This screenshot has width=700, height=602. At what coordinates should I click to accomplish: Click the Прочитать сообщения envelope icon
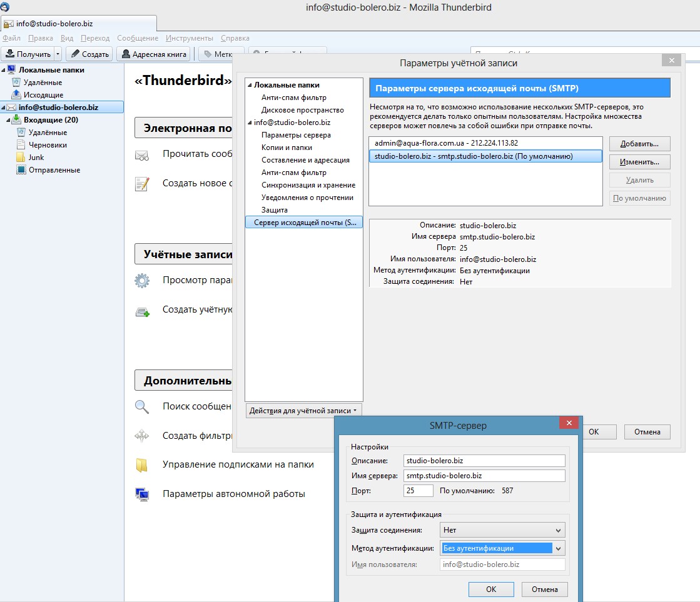point(142,156)
